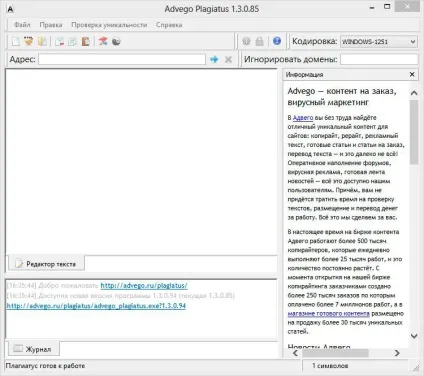Click the info panel vertical scrollbar thumb
This screenshot has width=424, height=376.
coord(414,132)
